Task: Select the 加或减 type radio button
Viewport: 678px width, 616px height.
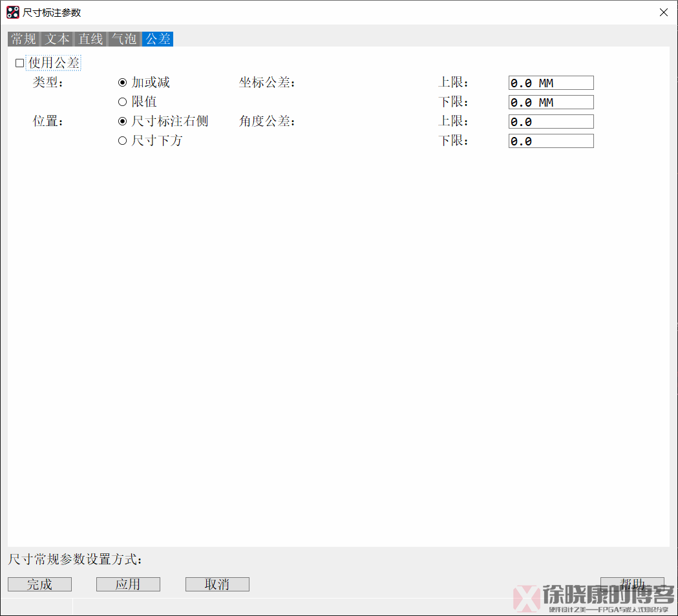Action: [x=122, y=83]
